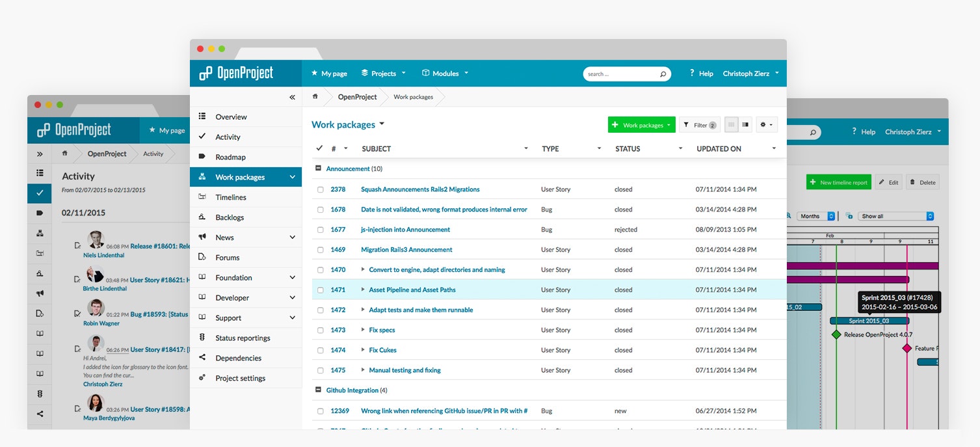Click the OpenProject logo in front window

click(236, 74)
